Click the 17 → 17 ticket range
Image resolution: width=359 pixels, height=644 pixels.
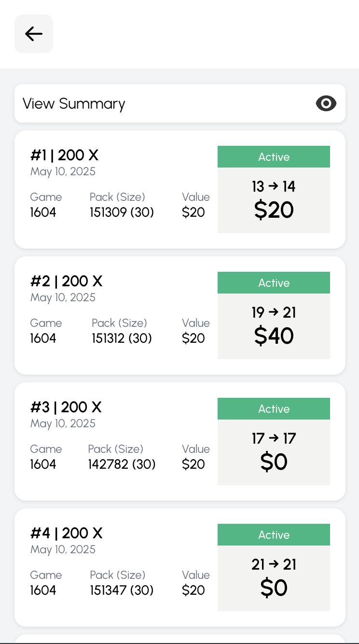coord(274,438)
